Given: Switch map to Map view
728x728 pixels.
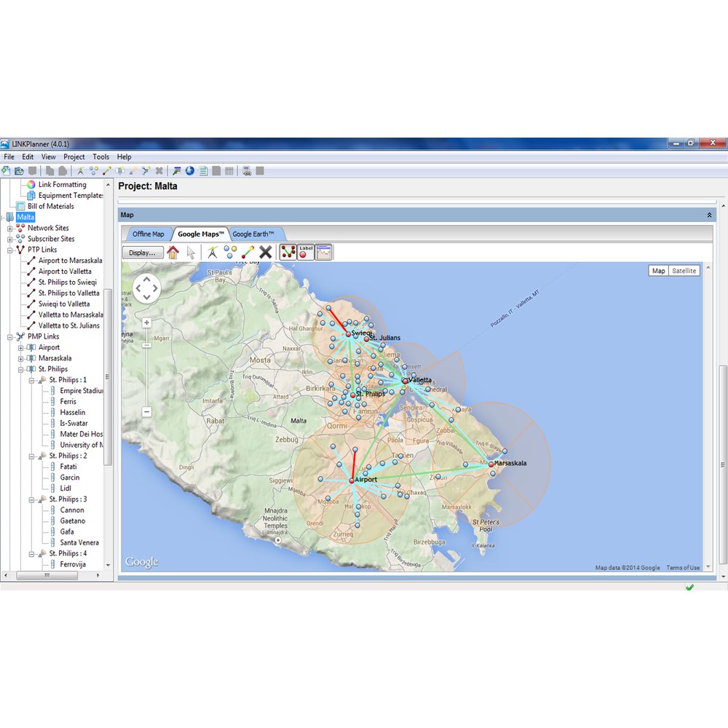Looking at the screenshot, I should tap(658, 271).
